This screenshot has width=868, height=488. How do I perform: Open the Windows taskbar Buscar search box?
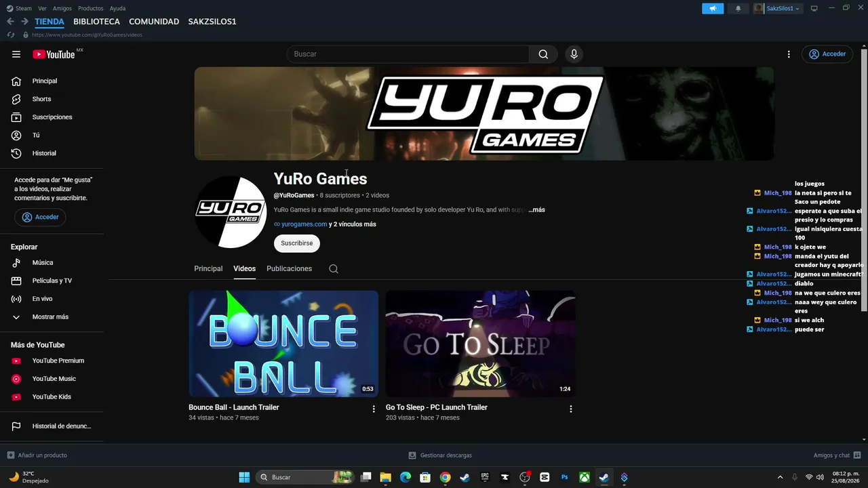(x=305, y=477)
